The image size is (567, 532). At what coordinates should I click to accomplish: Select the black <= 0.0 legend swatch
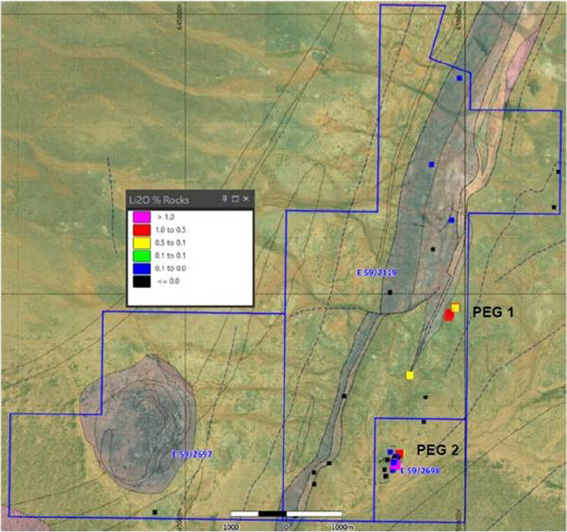(x=141, y=281)
